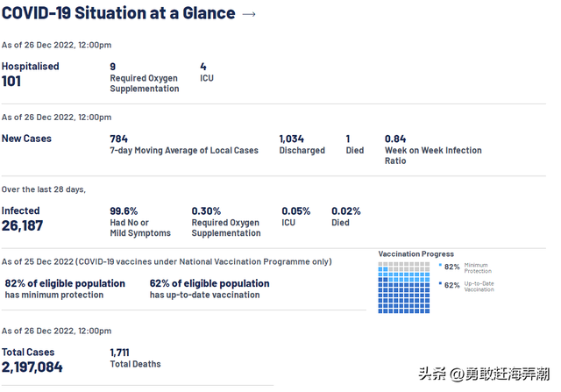Click the 62% of eligible population text
561x392 pixels.
209,284
